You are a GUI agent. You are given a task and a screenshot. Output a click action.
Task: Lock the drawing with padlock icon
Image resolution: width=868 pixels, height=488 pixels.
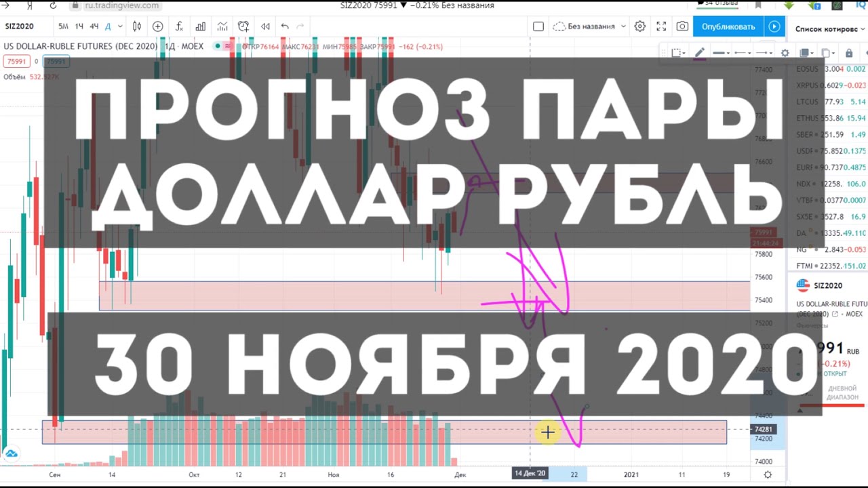tap(849, 53)
